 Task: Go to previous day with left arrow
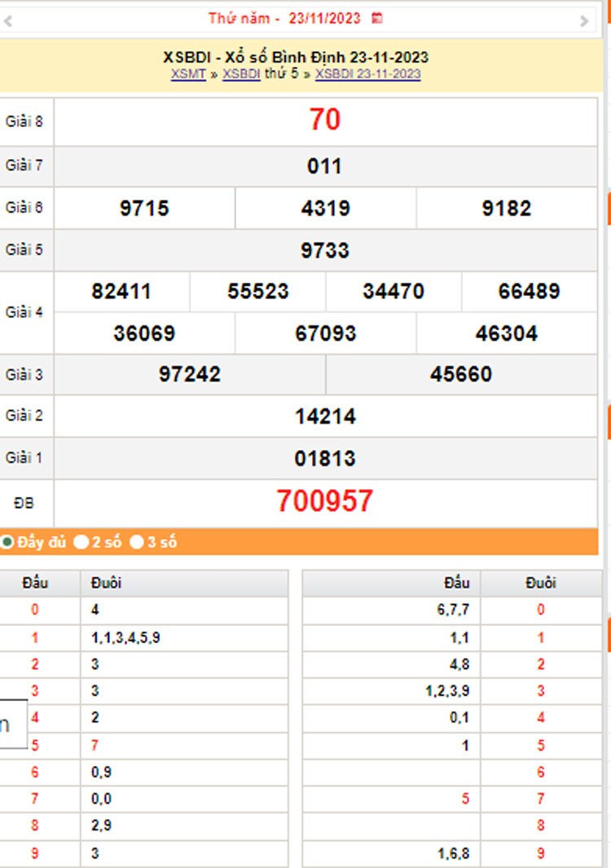coord(7,21)
